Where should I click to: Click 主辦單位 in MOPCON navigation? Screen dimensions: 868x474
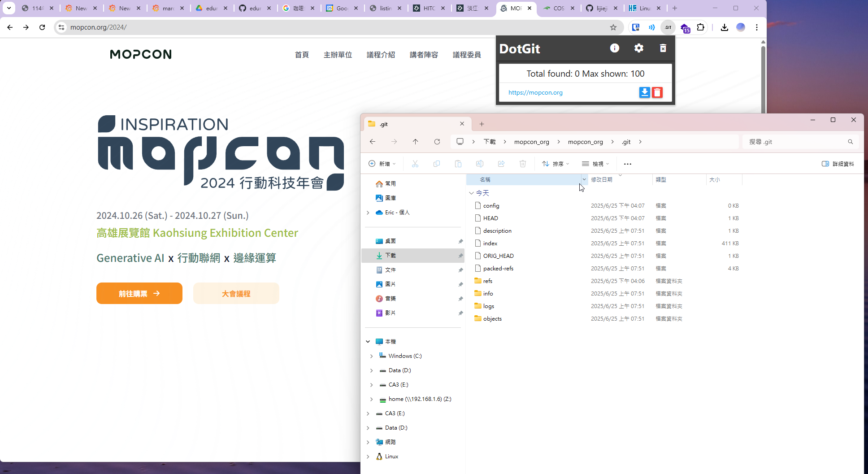(x=338, y=55)
